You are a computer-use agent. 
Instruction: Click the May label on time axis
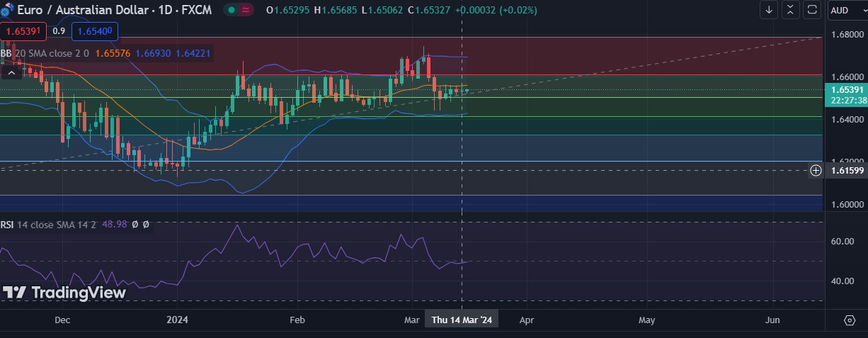[647, 320]
